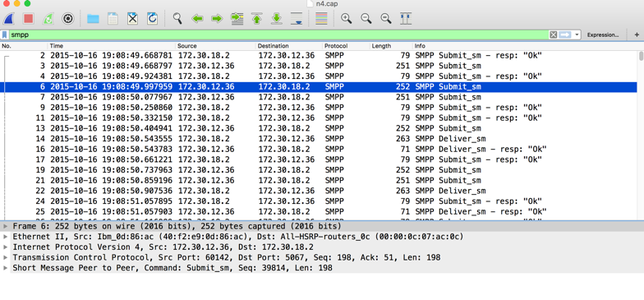Viewport: 644px width, 300px height.
Task: Select packet number 17 row
Action: pyautogui.click(x=320, y=159)
